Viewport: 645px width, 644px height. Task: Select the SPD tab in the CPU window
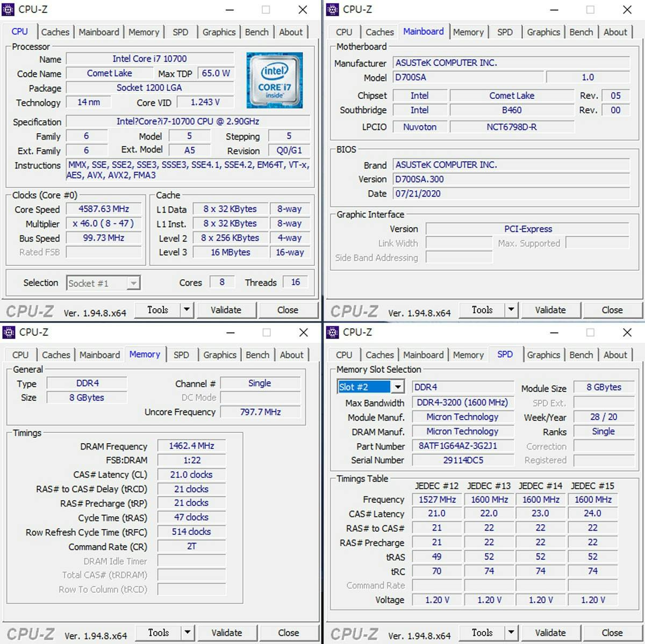(181, 32)
